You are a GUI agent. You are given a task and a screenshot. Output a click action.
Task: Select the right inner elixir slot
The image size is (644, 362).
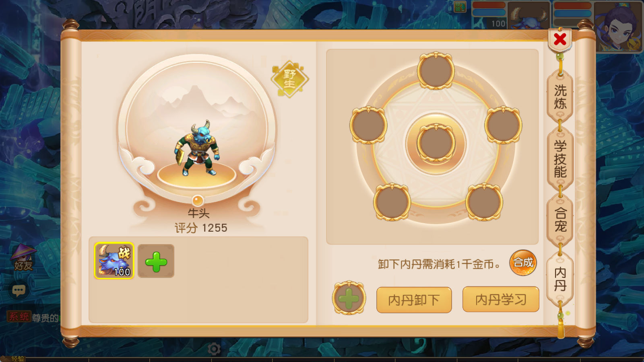click(x=503, y=125)
